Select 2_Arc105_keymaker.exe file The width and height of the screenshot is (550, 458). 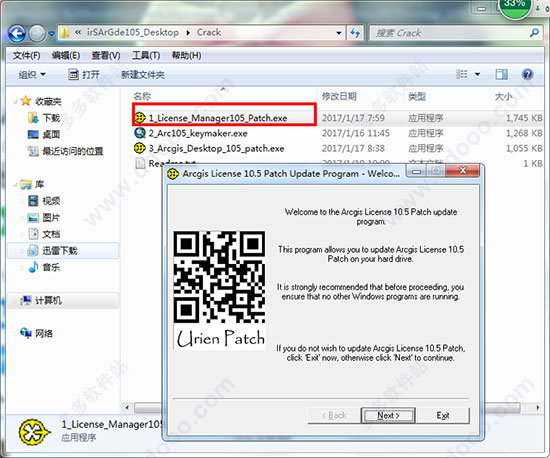[x=198, y=133]
